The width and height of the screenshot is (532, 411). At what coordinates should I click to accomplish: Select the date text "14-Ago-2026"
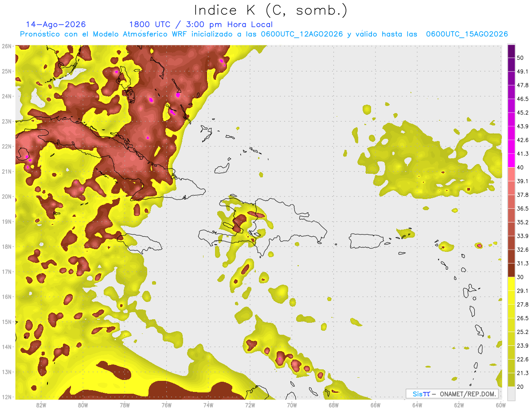pyautogui.click(x=56, y=24)
